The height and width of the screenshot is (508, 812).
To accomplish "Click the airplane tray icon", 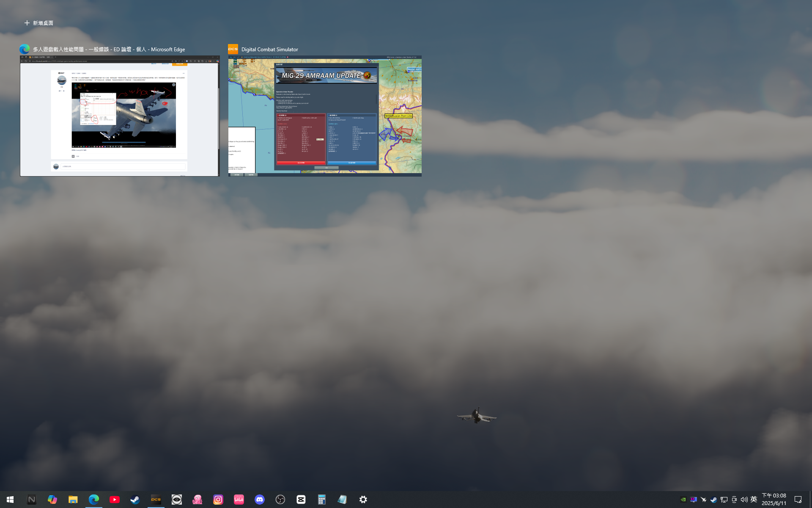I will (x=703, y=500).
